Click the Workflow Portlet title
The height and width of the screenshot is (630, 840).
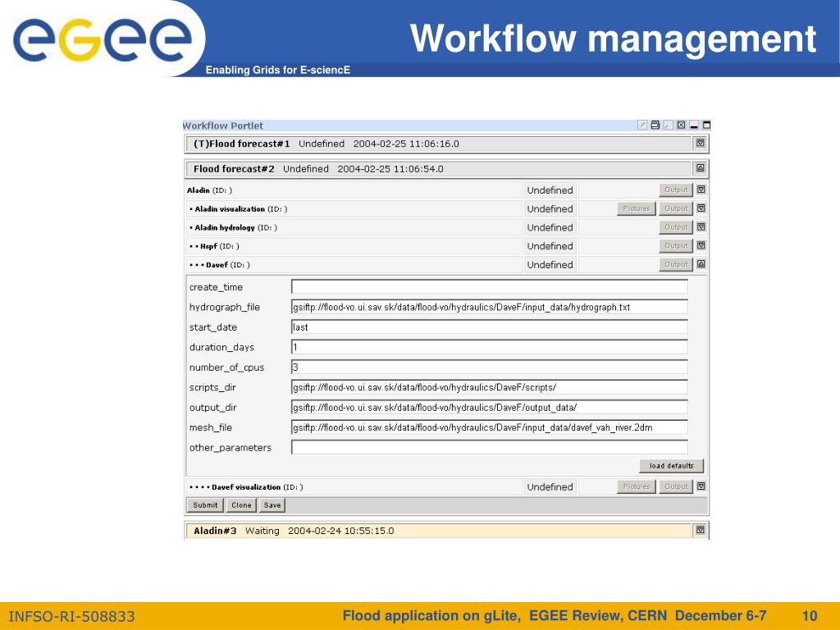pyautogui.click(x=223, y=126)
